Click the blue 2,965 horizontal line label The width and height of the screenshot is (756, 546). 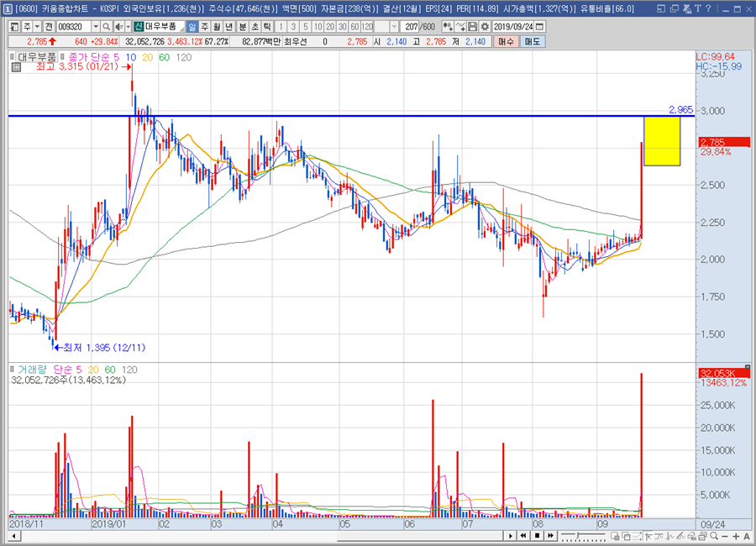click(x=680, y=109)
